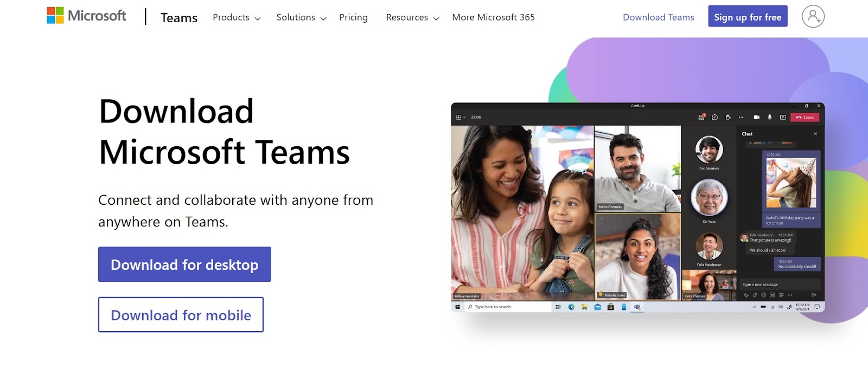Open the Windows Start button
This screenshot has height=376, width=868.
(x=457, y=307)
